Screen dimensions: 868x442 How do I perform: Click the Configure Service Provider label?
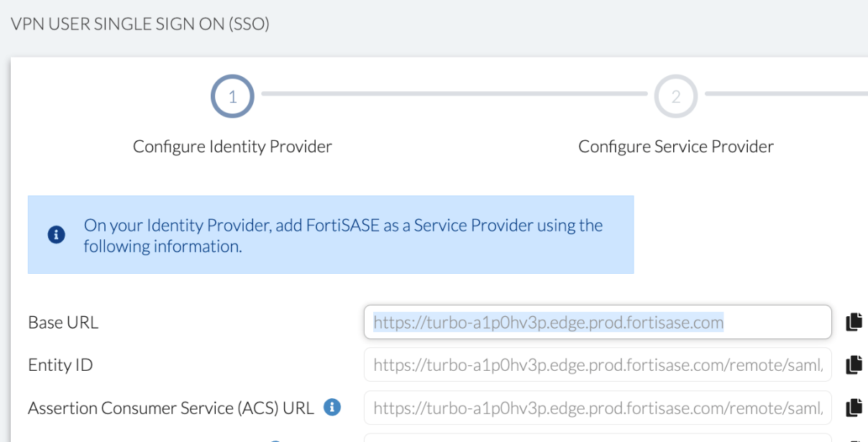675,146
